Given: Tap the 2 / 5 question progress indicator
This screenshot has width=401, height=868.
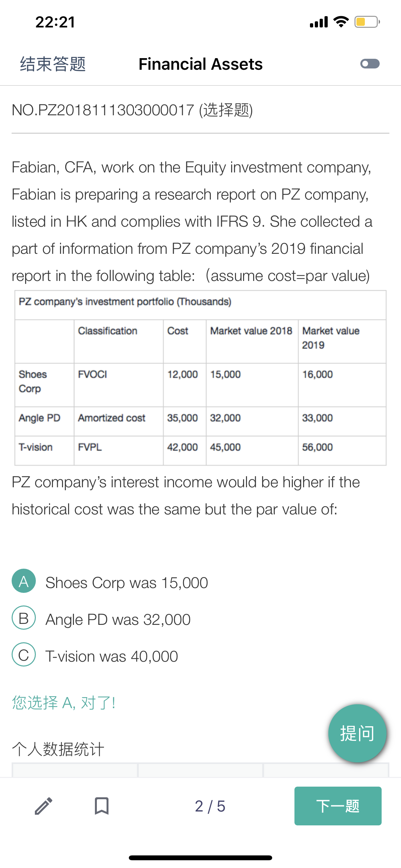Looking at the screenshot, I should pyautogui.click(x=210, y=806).
